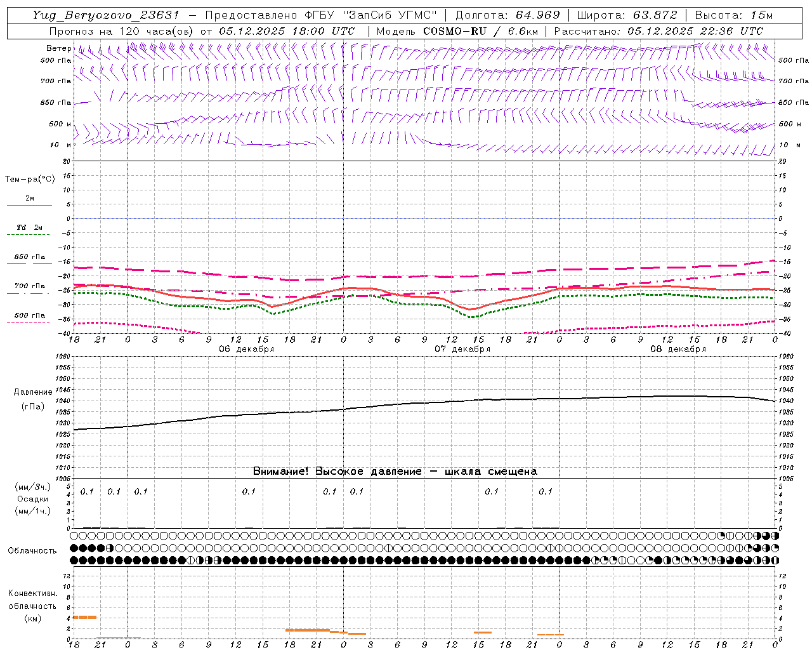
Task: Click the (мм/3ч.) precipitation unit label
Action: click(x=33, y=487)
